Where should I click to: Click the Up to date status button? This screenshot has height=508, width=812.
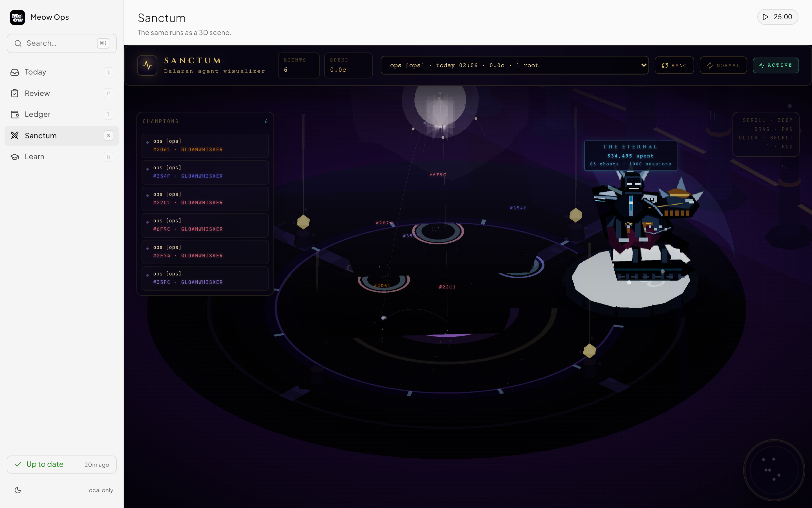coord(62,464)
